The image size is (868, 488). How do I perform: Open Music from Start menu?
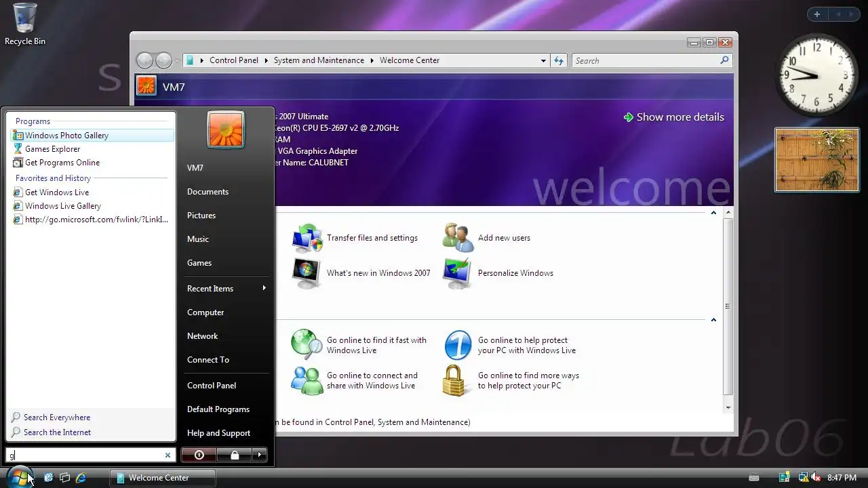coord(198,239)
